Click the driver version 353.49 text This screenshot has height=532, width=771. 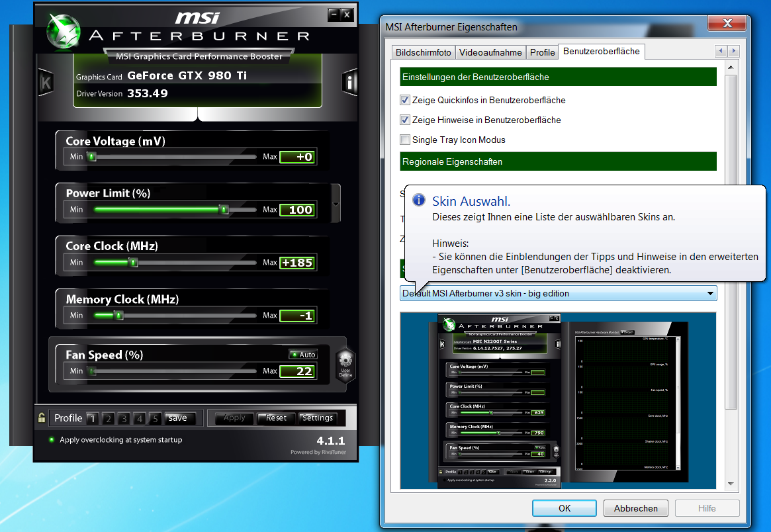click(148, 93)
